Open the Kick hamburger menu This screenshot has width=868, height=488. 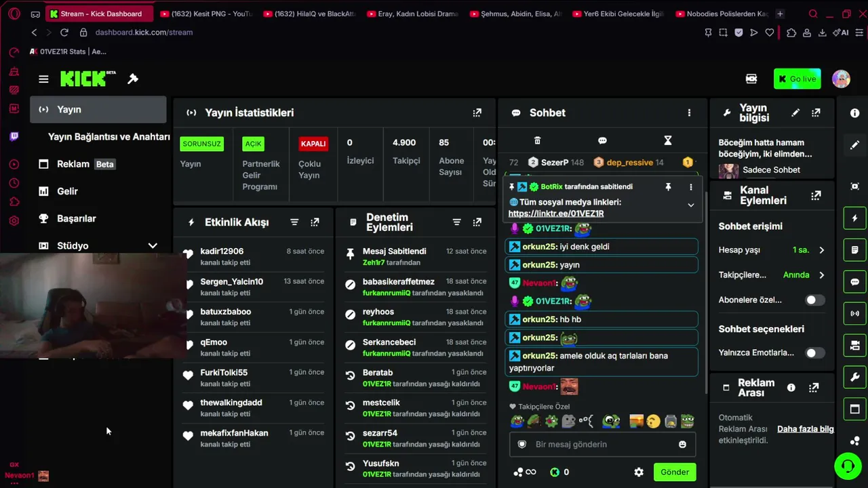[x=43, y=79]
